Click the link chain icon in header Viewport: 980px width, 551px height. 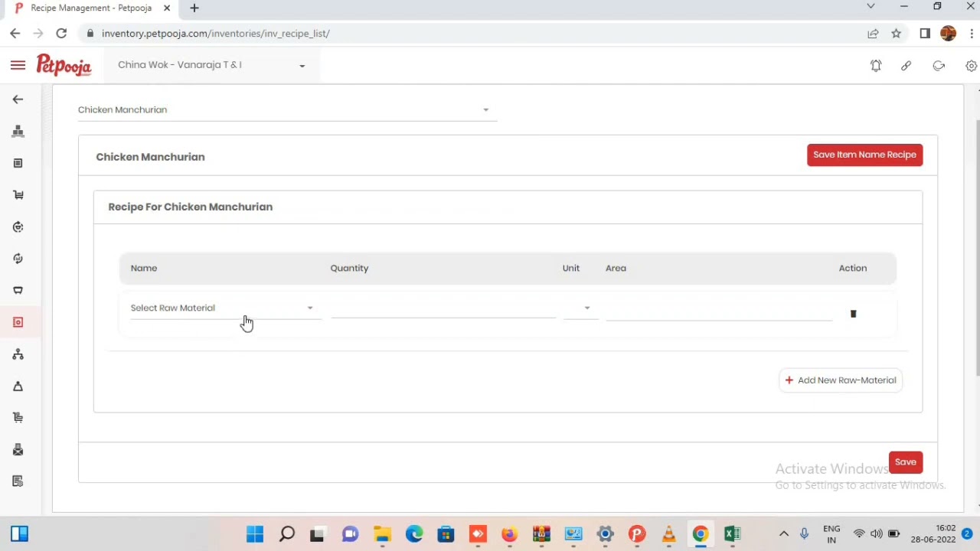[x=906, y=66]
